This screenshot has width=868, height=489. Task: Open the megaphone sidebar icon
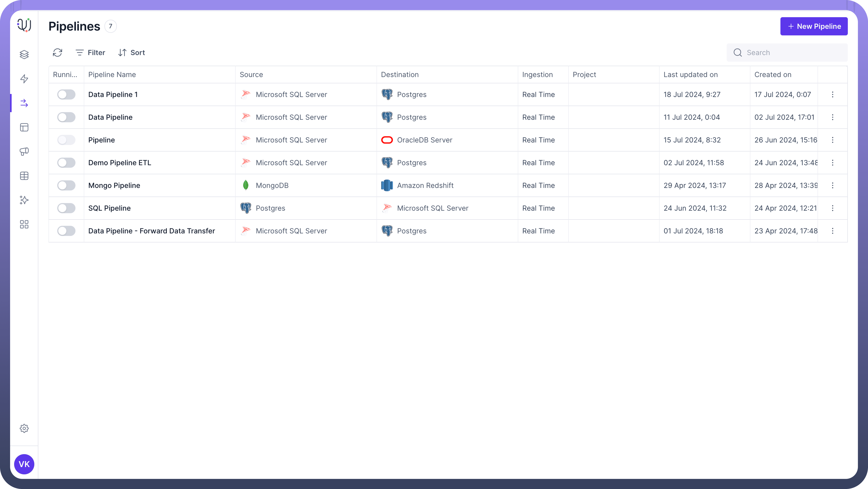tap(24, 151)
